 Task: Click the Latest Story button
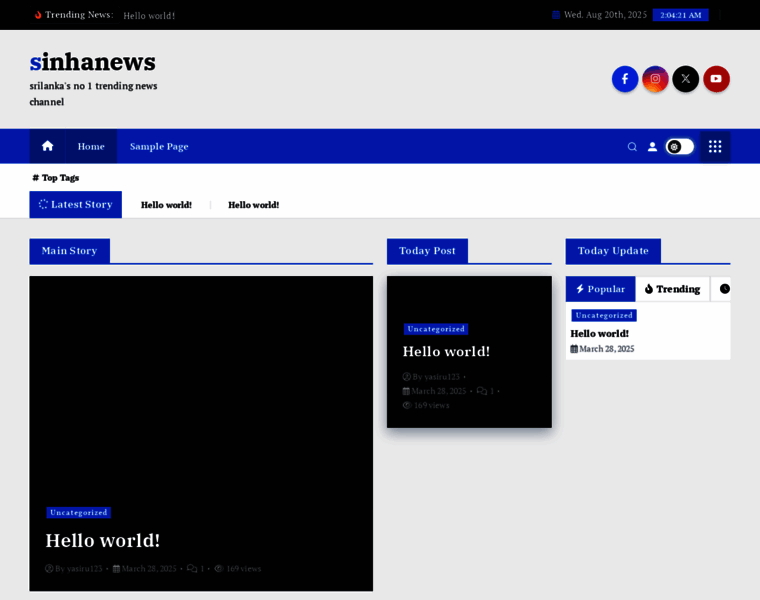coord(75,204)
